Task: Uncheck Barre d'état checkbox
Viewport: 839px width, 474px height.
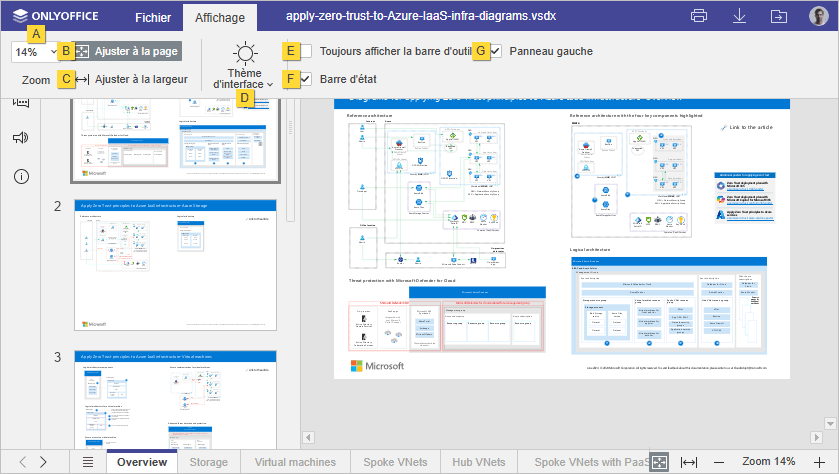Action: point(306,79)
